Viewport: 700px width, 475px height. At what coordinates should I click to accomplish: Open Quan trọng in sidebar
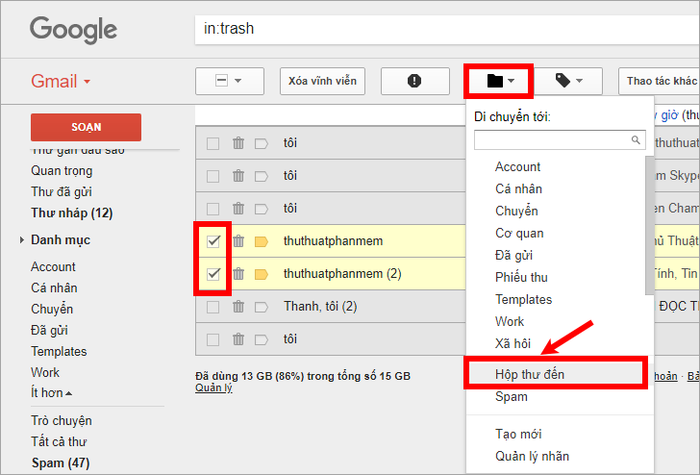point(62,171)
